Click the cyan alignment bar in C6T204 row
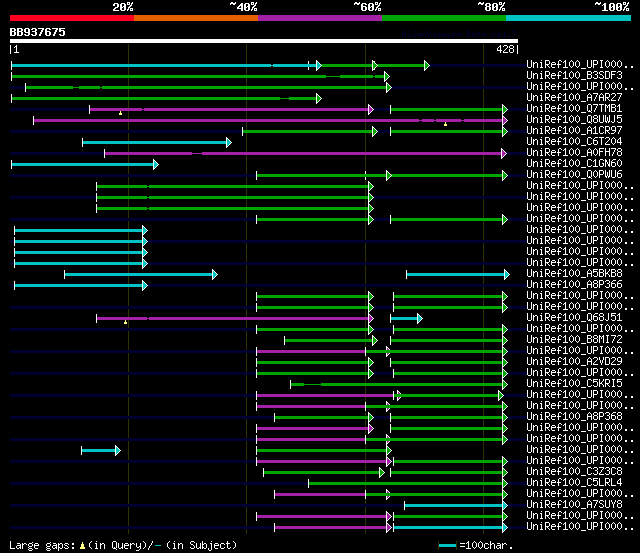This screenshot has width=640, height=553. tap(157, 142)
